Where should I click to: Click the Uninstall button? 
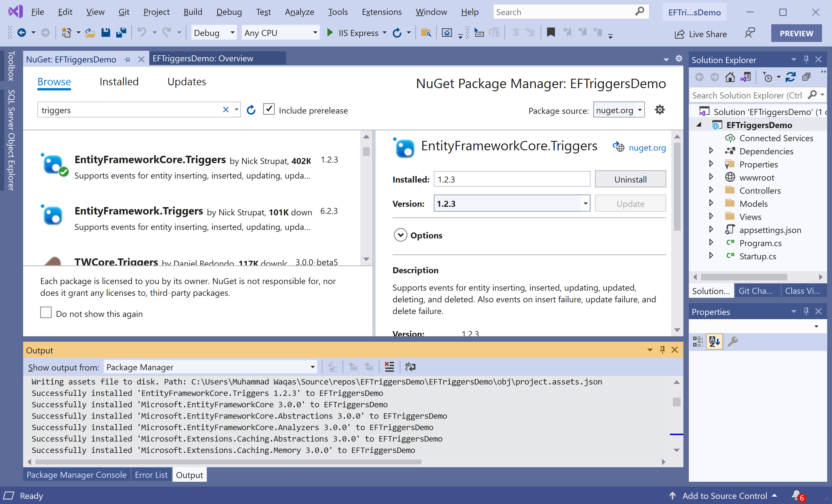630,179
